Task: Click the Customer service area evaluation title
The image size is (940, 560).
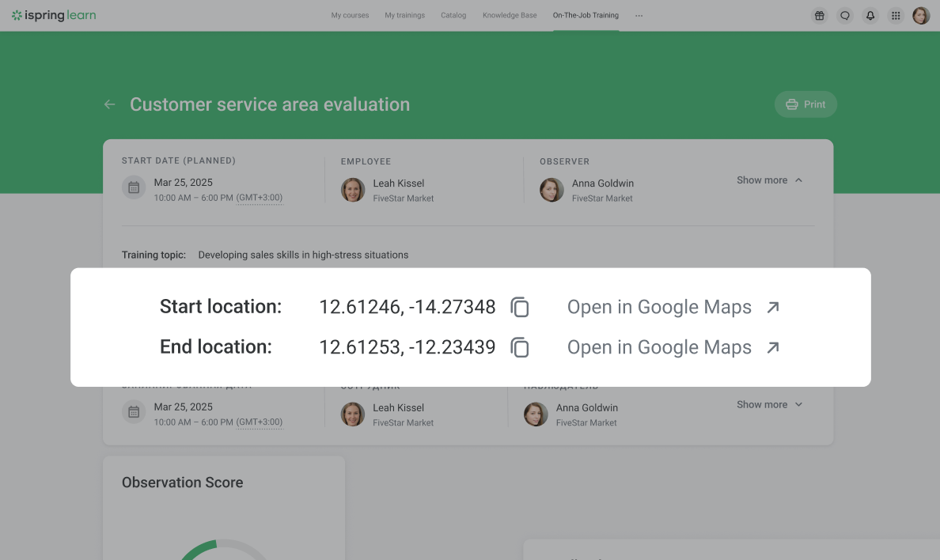Action: click(270, 104)
